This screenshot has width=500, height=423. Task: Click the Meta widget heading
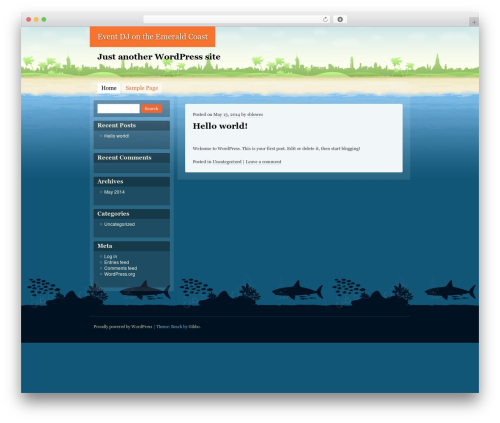point(105,246)
